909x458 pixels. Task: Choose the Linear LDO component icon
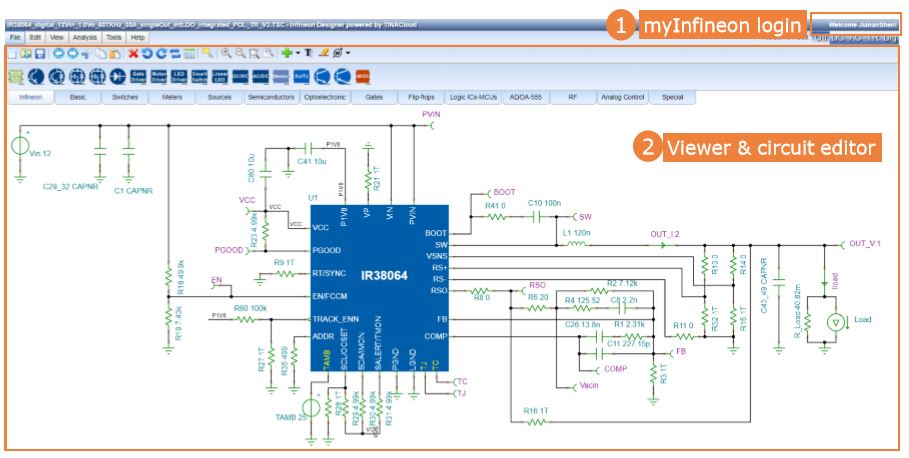click(219, 77)
